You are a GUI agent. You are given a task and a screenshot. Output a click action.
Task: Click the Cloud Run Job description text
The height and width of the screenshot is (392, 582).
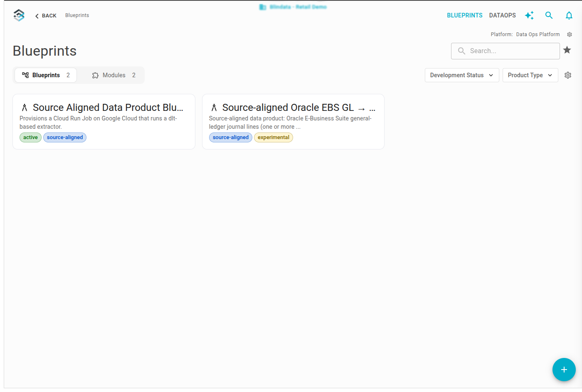(x=98, y=122)
